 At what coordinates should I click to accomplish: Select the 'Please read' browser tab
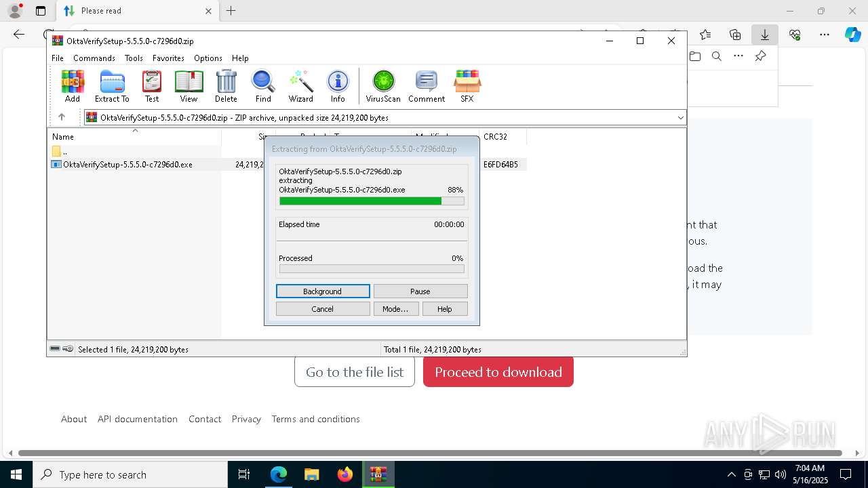[136, 11]
